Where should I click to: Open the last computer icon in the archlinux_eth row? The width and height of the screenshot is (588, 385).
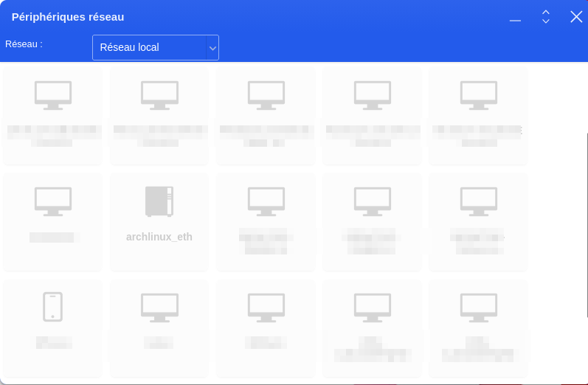pos(478,201)
